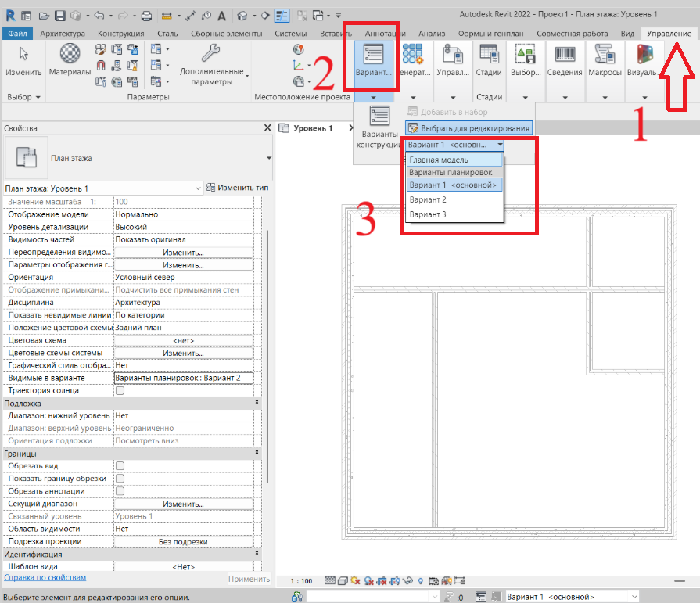Open the Макросы macros tool
700x603 pixels.
pos(605,53)
